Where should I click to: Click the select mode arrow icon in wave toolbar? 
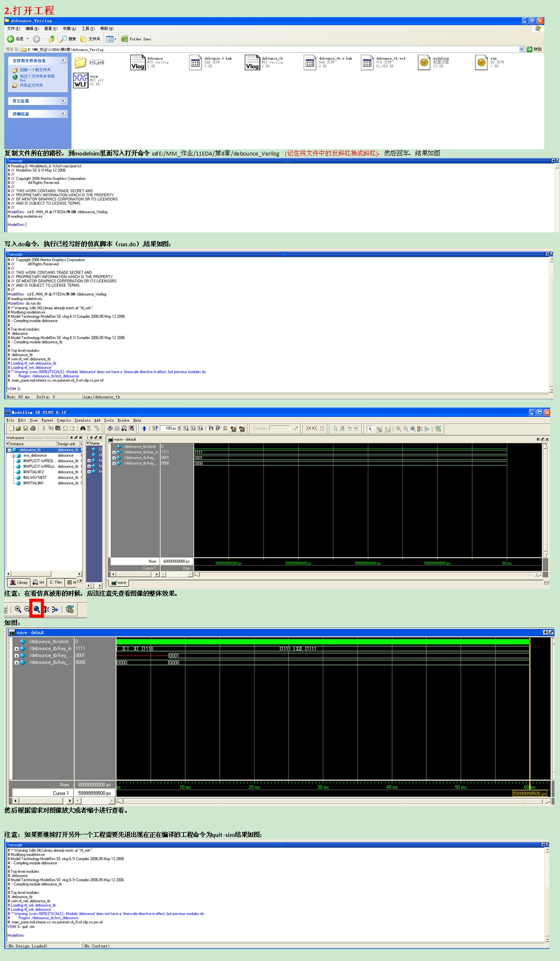tap(370, 429)
